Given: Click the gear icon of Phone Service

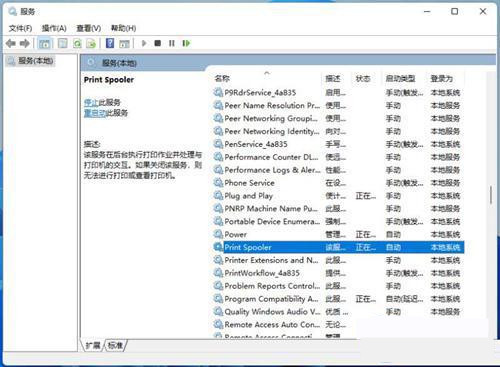Looking at the screenshot, I should click(218, 183).
